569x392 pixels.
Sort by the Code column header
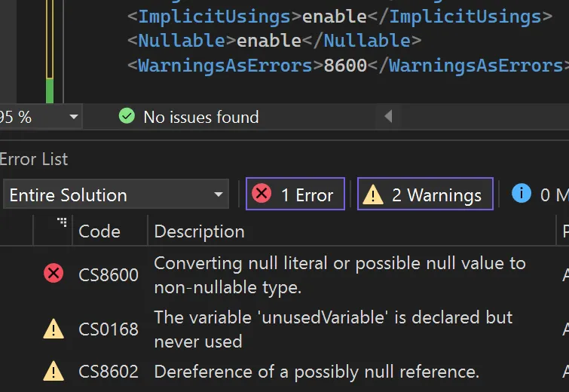coord(99,231)
